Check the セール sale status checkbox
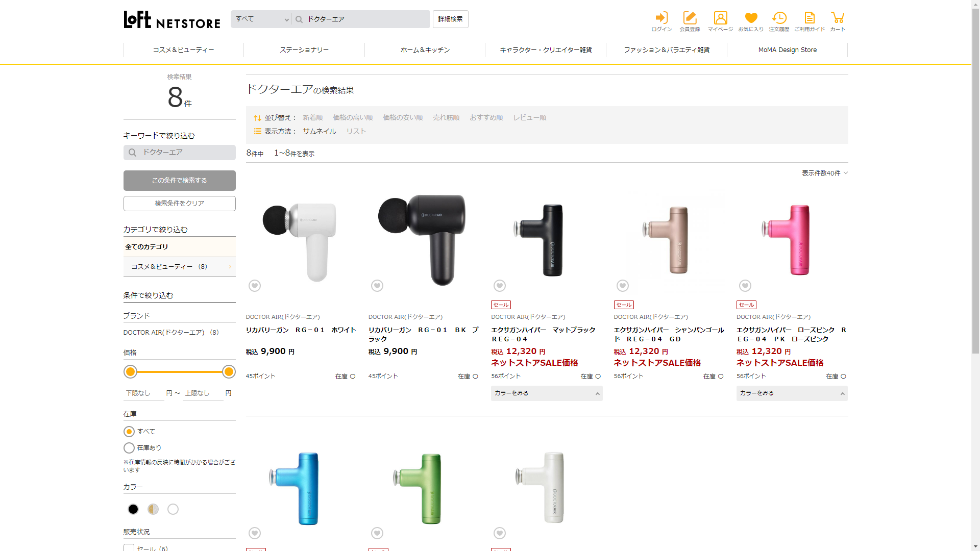The height and width of the screenshot is (551, 980). pyautogui.click(x=129, y=548)
